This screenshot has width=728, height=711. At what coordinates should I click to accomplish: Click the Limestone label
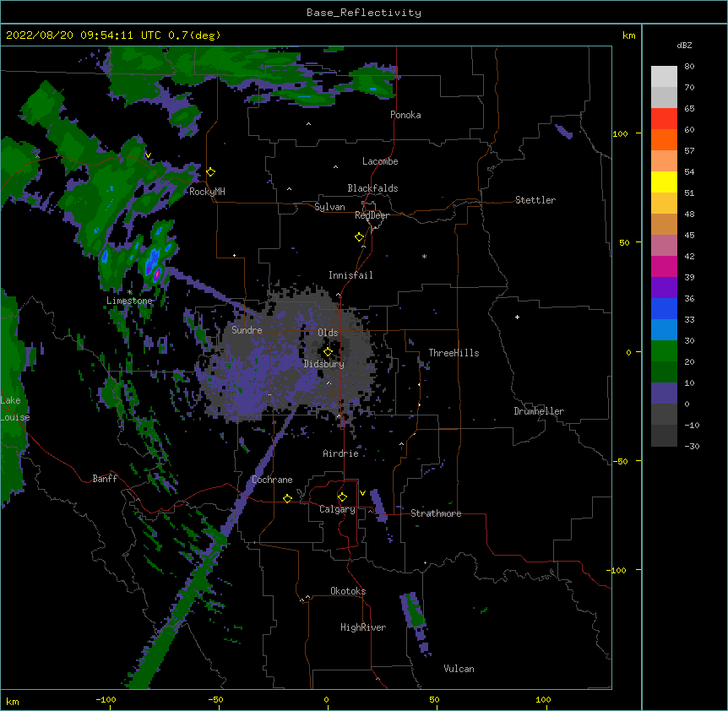(129, 301)
